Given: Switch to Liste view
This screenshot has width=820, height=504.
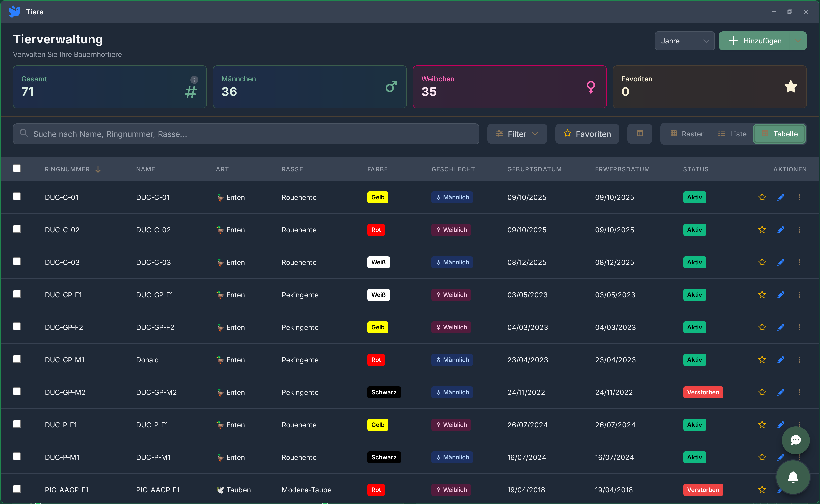Looking at the screenshot, I should pos(732,134).
